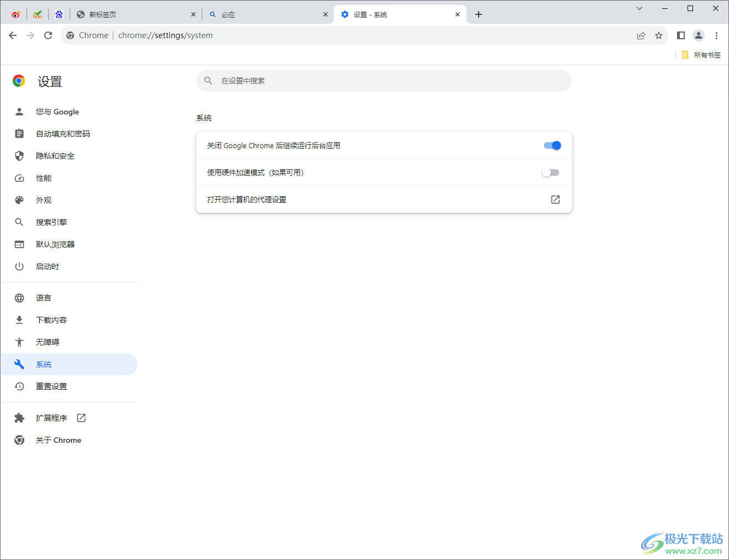This screenshot has width=729, height=560.
Task: Close the 设置 - 系统 tab
Action: (458, 14)
